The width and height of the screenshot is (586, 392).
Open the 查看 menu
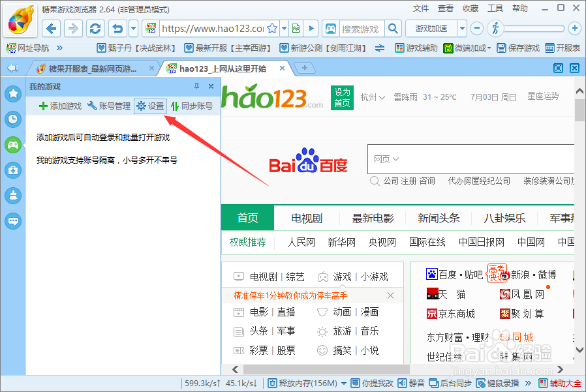click(x=446, y=8)
